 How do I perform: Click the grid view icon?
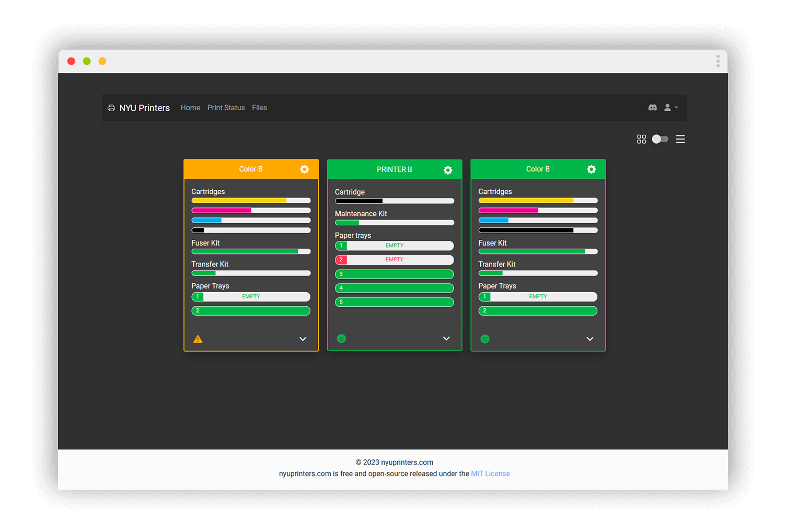pyautogui.click(x=641, y=139)
